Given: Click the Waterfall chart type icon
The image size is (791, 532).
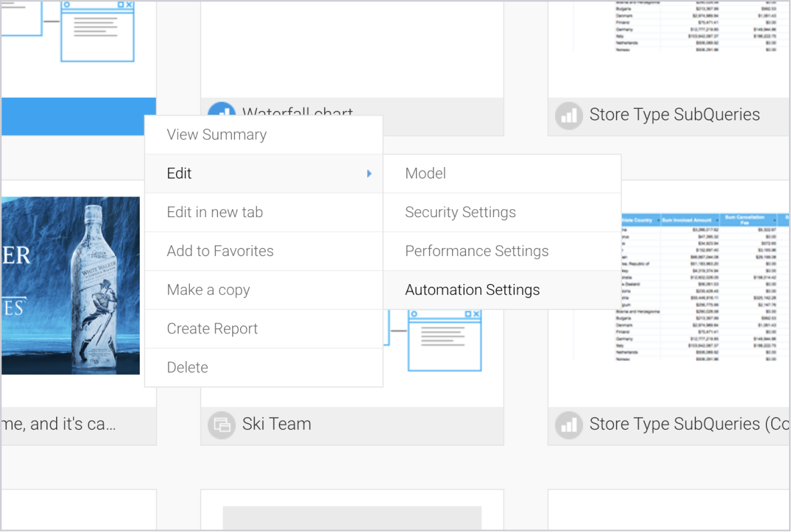Looking at the screenshot, I should [x=221, y=110].
